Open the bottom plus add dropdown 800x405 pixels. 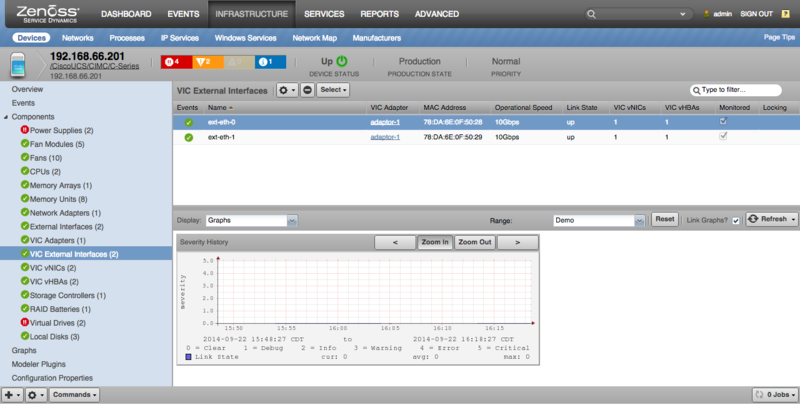click(12, 395)
